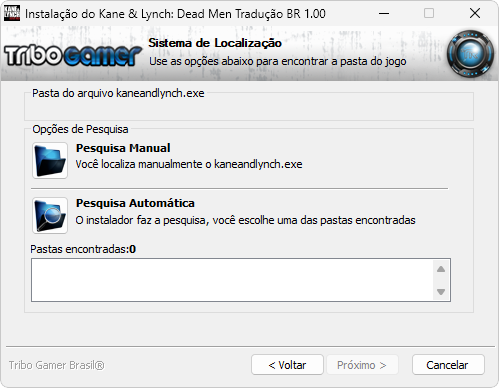
Task: Cancel the installation with Cancelar
Action: [448, 365]
